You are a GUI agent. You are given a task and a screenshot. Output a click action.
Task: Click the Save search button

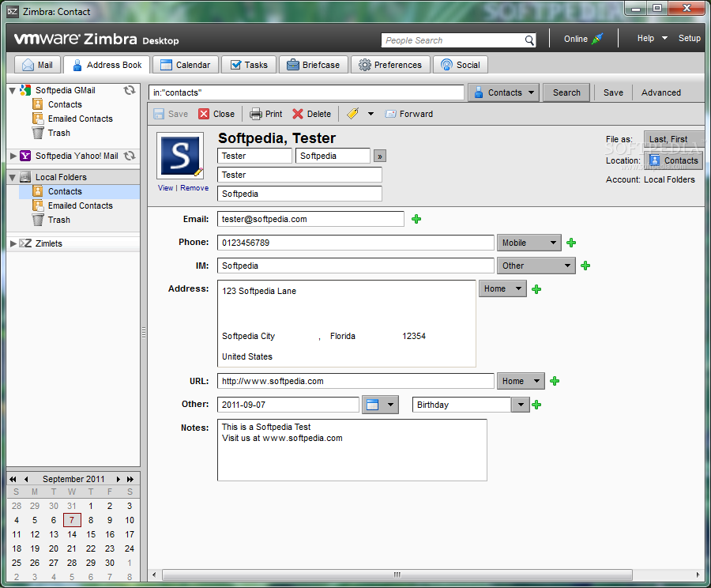613,92
